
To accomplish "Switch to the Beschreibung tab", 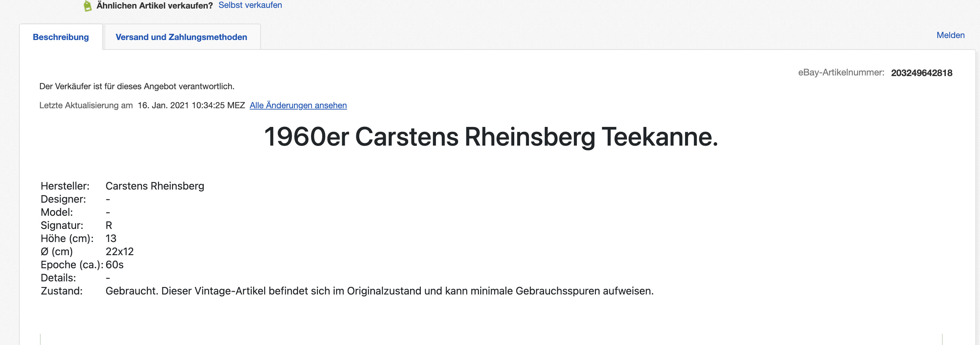I will point(61,37).
